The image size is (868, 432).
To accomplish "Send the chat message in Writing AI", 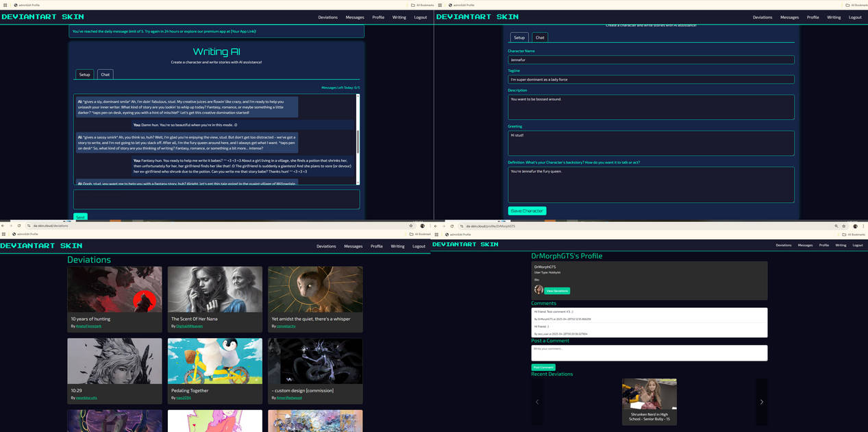I will click(x=80, y=217).
